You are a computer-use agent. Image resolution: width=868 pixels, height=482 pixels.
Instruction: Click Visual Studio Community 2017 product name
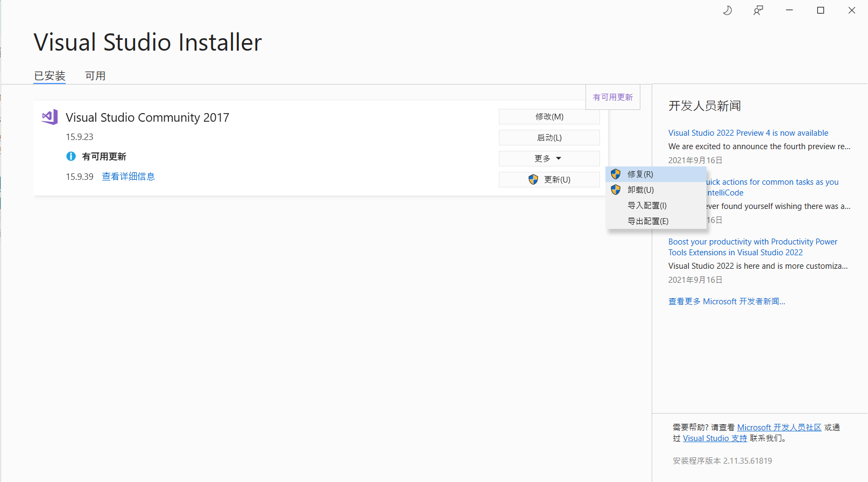click(x=147, y=117)
